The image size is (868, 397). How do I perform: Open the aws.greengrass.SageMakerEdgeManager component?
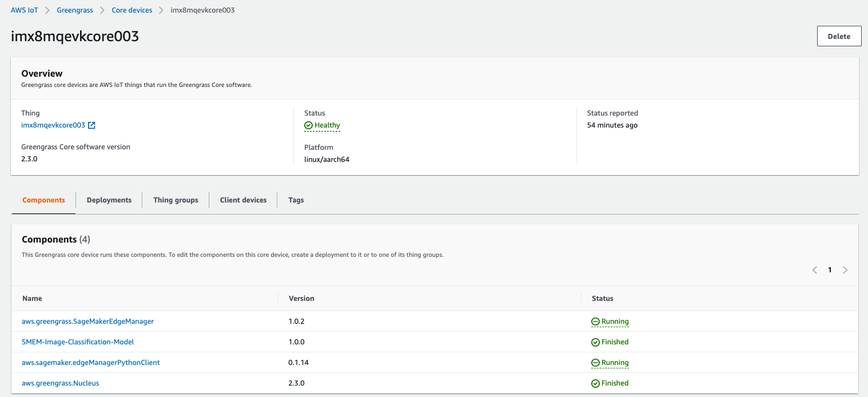[x=87, y=321]
